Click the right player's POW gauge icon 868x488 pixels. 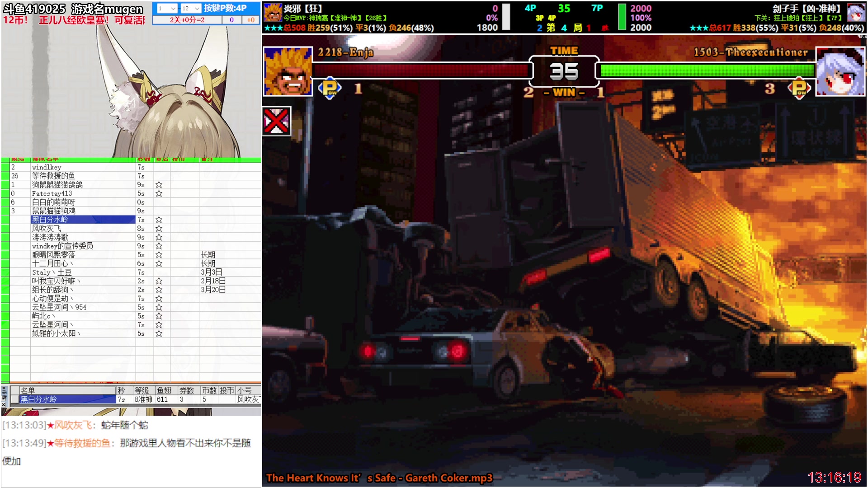tap(799, 88)
